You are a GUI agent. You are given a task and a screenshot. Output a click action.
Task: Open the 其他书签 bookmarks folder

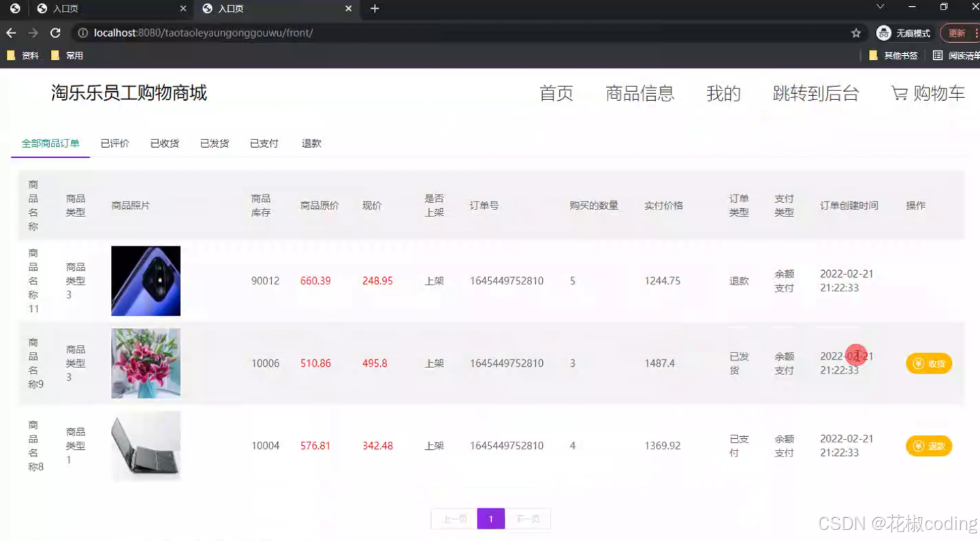(x=894, y=56)
